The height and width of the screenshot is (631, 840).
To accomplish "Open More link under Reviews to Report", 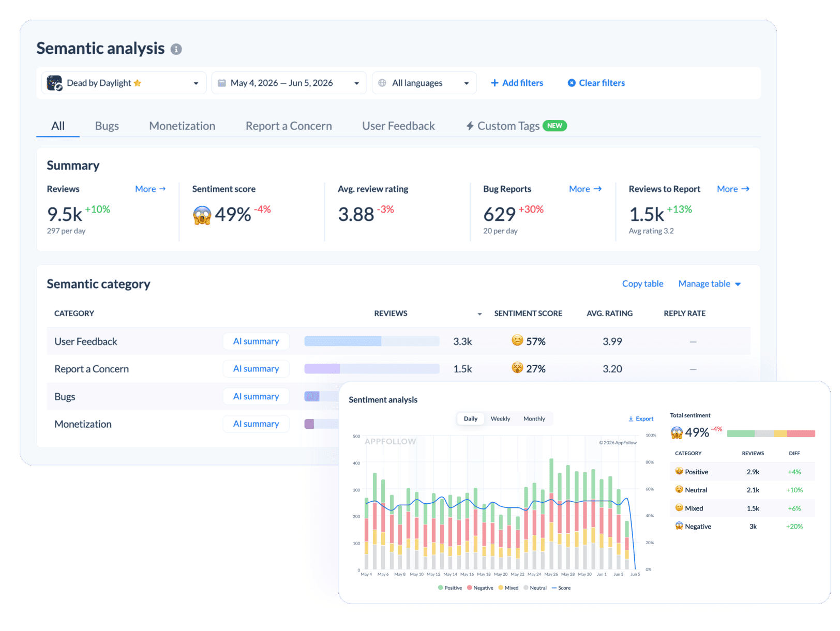I will tap(733, 189).
